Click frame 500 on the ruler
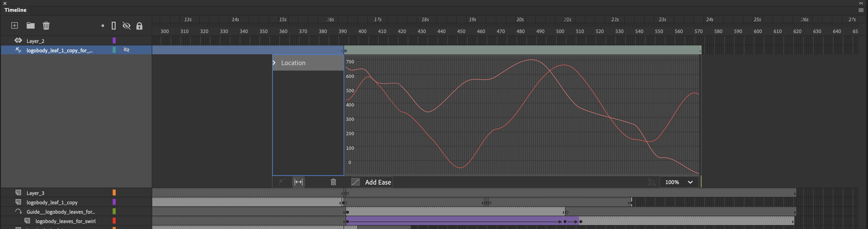 pos(560,31)
